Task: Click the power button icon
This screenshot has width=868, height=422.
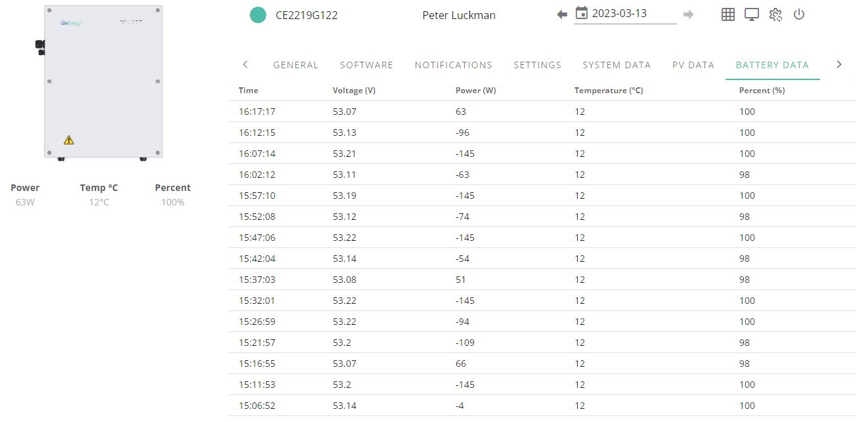Action: [x=799, y=14]
